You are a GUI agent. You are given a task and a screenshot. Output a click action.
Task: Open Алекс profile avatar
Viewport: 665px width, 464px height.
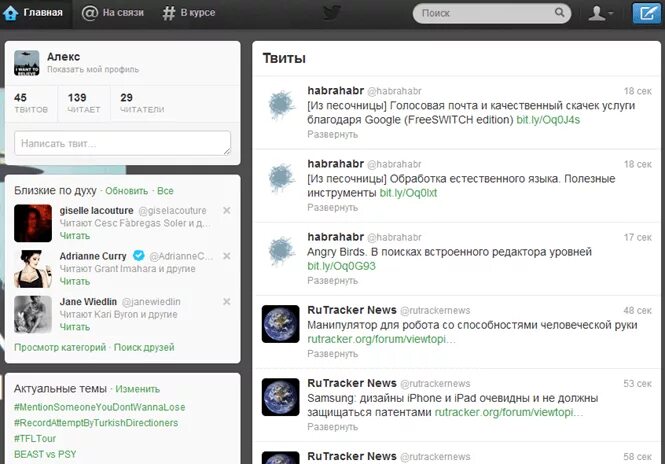pos(27,63)
